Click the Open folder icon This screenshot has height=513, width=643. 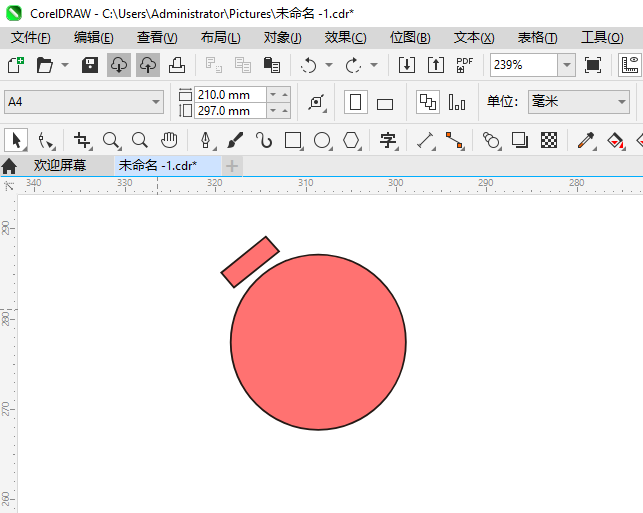[x=45, y=65]
